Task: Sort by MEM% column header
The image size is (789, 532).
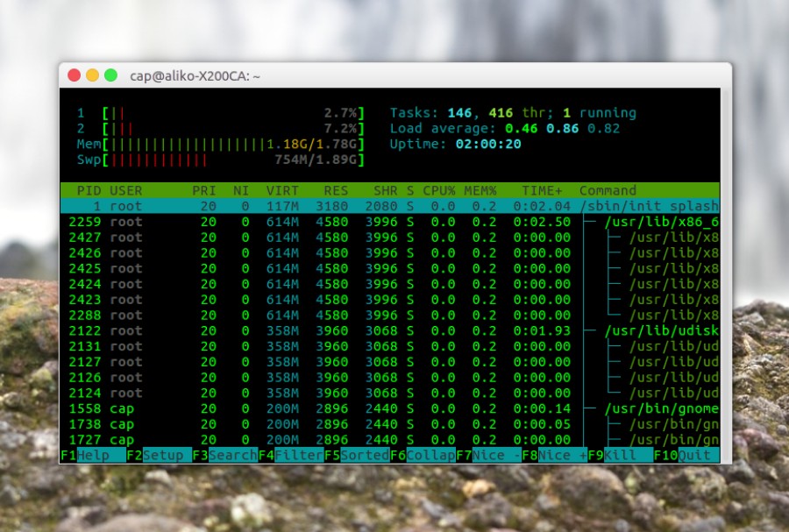Action: coord(480,190)
